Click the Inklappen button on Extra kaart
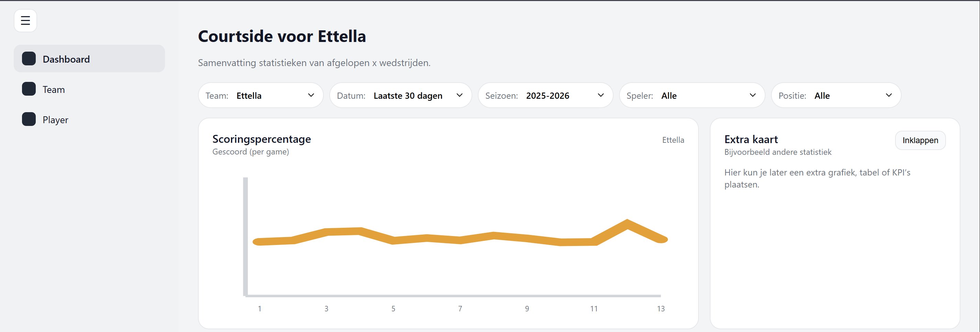The image size is (980, 332). (920, 140)
